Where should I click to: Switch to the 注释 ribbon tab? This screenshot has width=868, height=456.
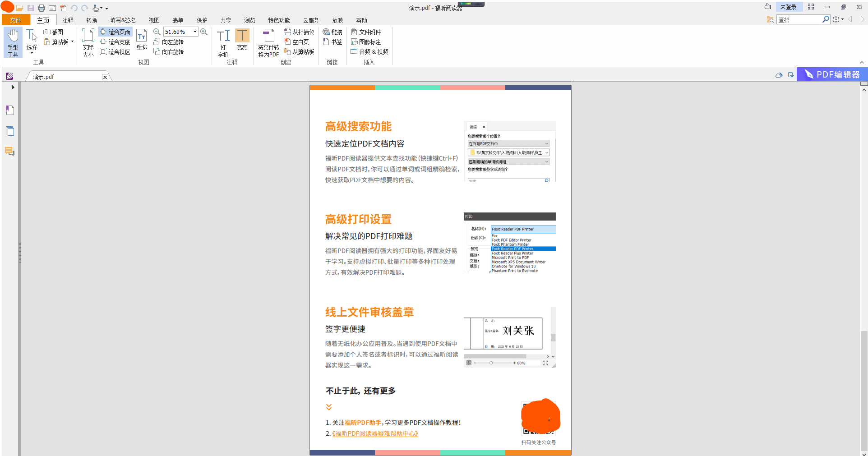[68, 20]
